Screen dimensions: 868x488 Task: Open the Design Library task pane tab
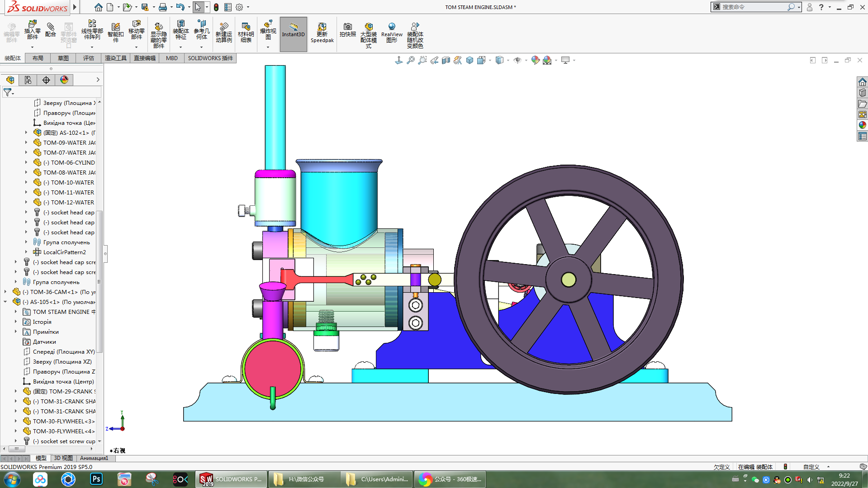[x=863, y=93]
